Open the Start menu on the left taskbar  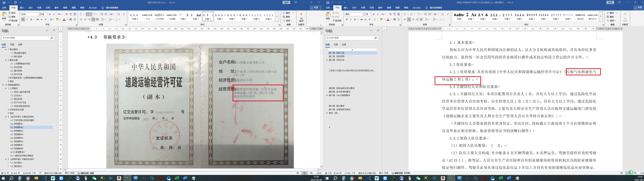3,178
